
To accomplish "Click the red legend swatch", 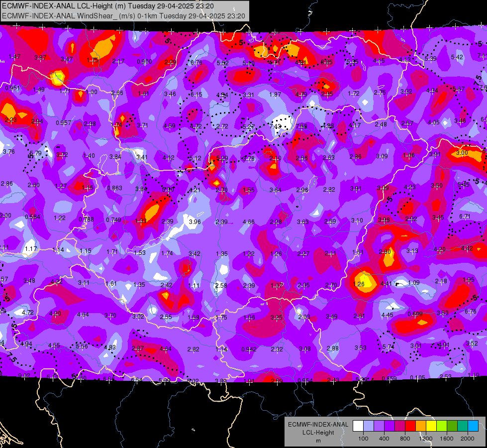I will click(x=410, y=426).
